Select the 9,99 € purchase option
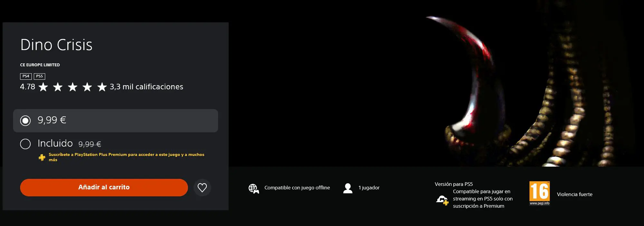 pyautogui.click(x=115, y=121)
